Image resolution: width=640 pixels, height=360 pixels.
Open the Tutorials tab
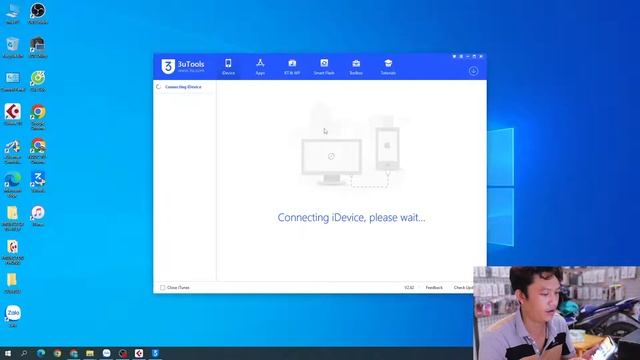(x=388, y=67)
